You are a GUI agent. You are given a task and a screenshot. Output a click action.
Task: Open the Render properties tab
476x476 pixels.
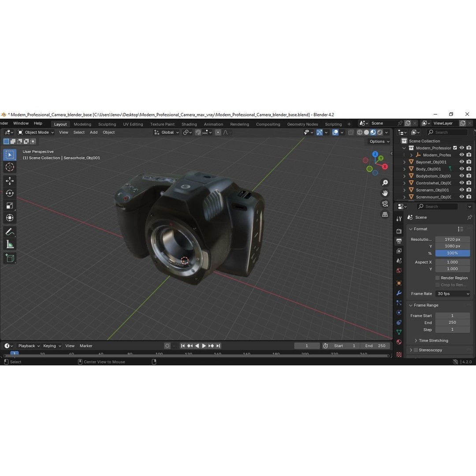click(399, 231)
